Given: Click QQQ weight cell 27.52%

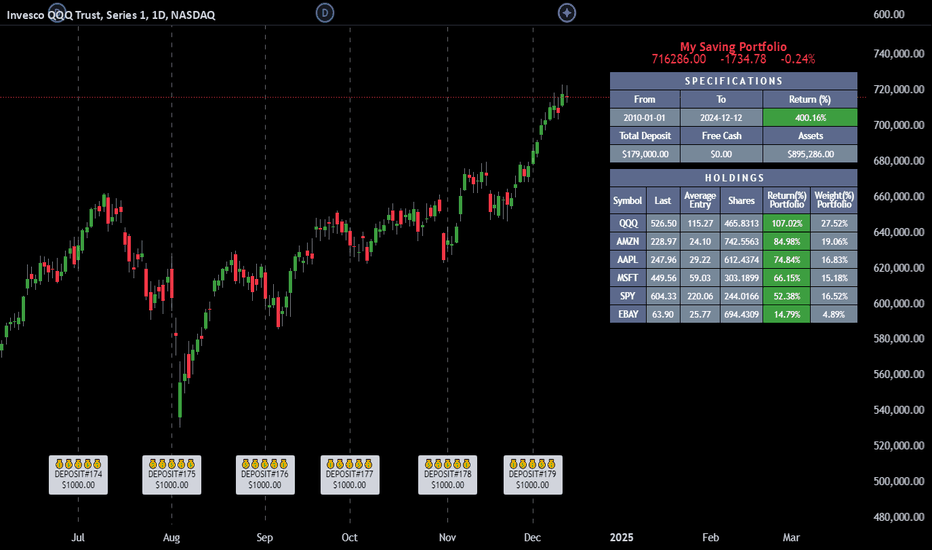Looking at the screenshot, I should point(834,224).
